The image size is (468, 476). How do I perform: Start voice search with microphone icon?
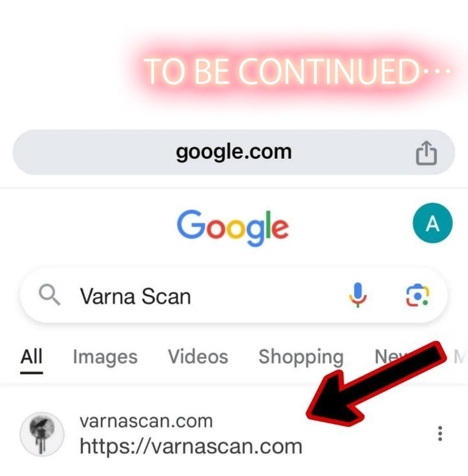(x=358, y=295)
